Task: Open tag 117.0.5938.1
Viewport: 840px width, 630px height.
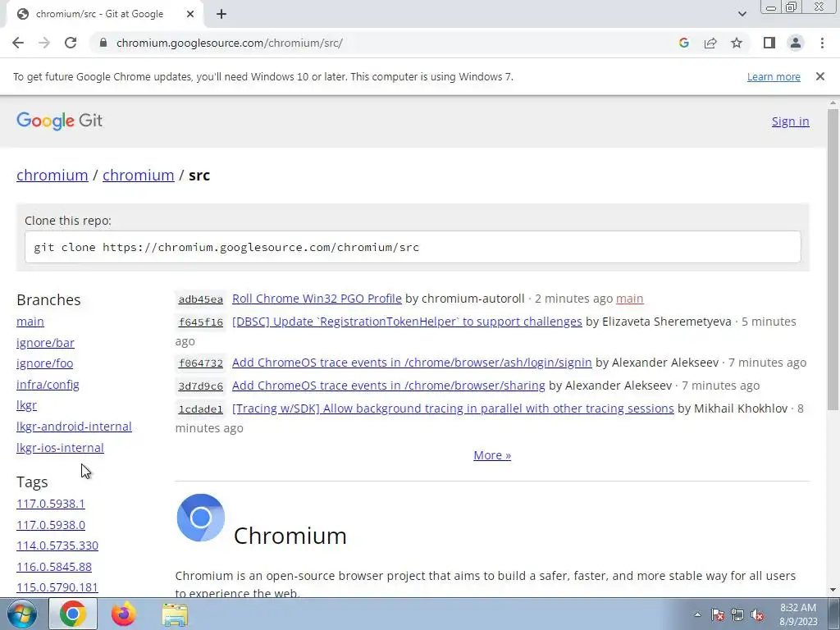Action: click(51, 504)
